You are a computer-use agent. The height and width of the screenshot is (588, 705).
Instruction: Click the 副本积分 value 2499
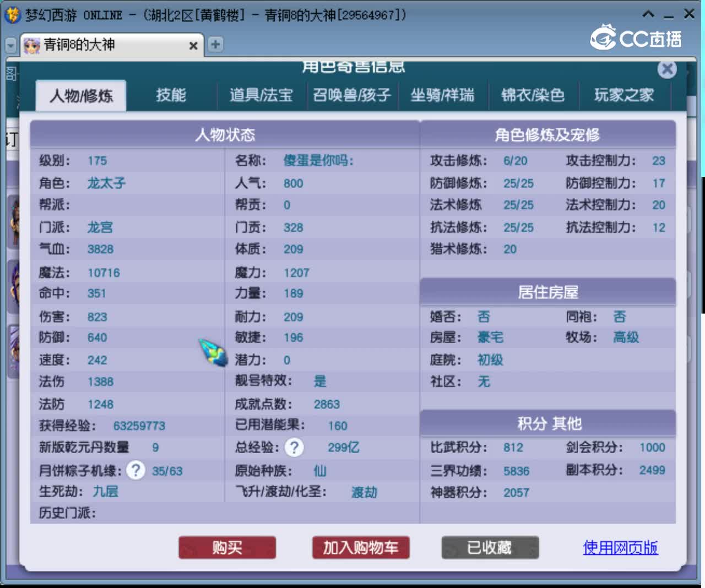[652, 470]
